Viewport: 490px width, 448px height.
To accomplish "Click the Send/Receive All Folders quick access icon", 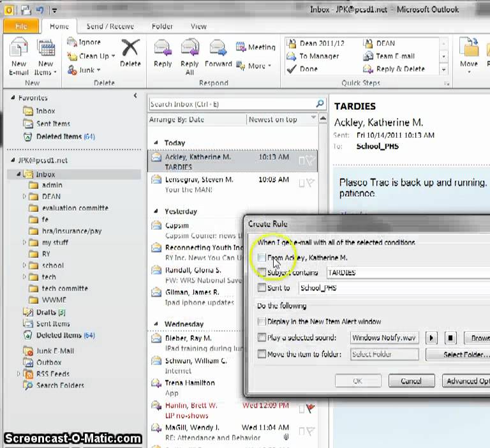I will point(26,10).
